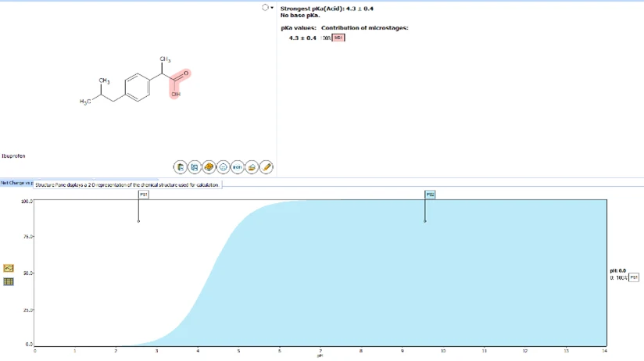Switch to the table grid view icon

[x=9, y=282]
